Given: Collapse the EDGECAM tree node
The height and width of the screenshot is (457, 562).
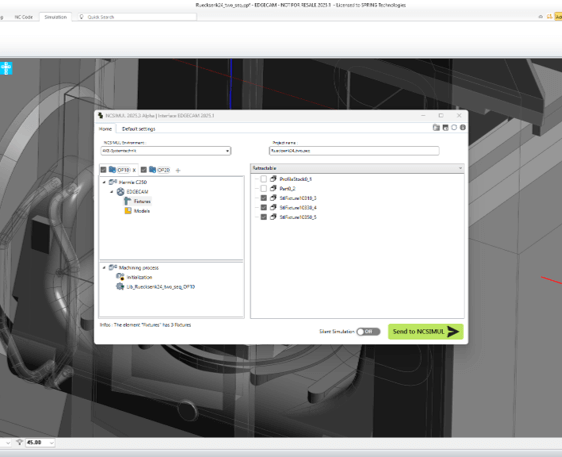Looking at the screenshot, I should point(112,192).
